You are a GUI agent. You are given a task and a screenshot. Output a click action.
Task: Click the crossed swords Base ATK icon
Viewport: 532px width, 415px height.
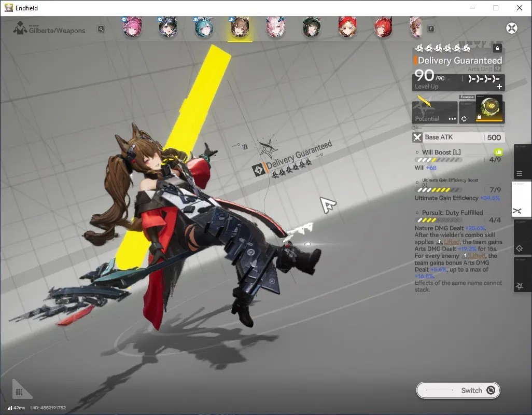(x=417, y=137)
